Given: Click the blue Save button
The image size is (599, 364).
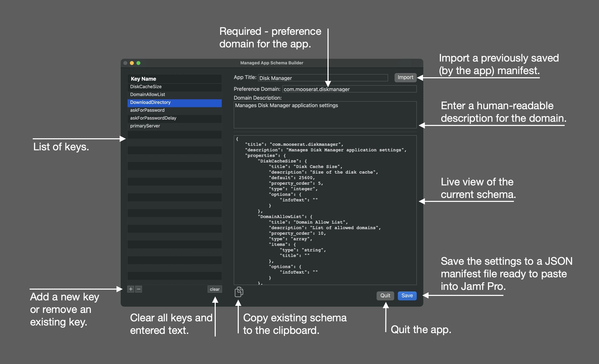Looking at the screenshot, I should [x=407, y=296].
